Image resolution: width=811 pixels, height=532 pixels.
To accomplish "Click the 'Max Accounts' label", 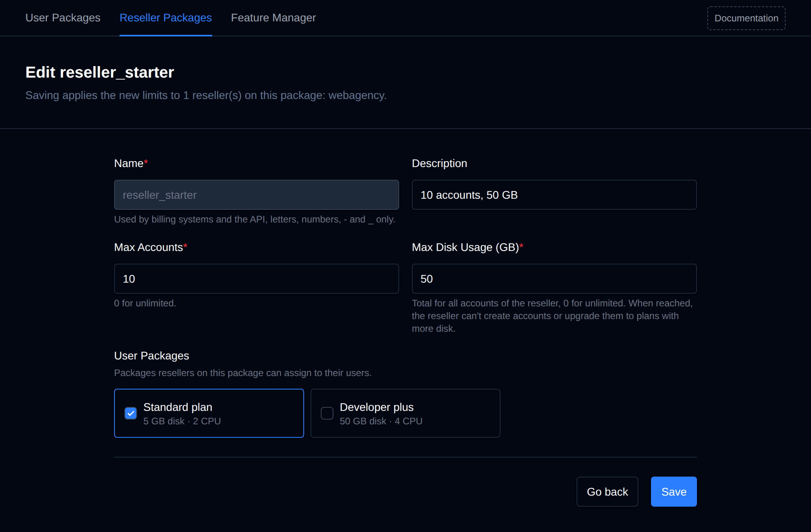I will pos(148,247).
